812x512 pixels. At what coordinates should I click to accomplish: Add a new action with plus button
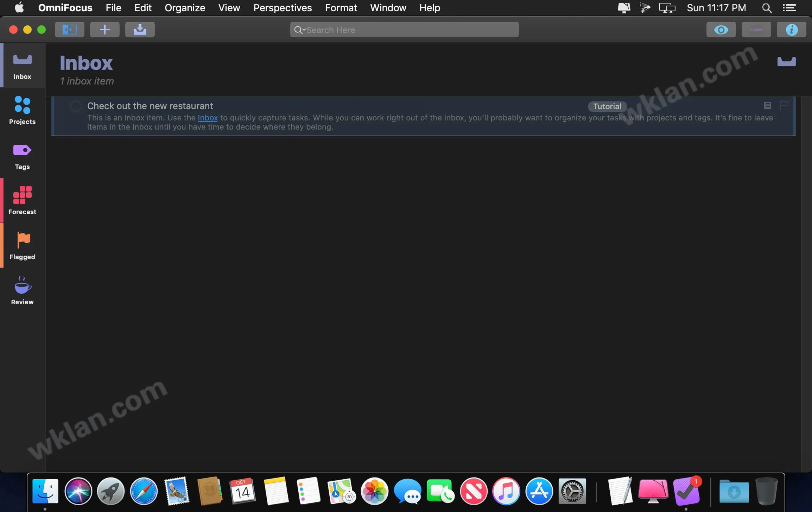pos(104,30)
